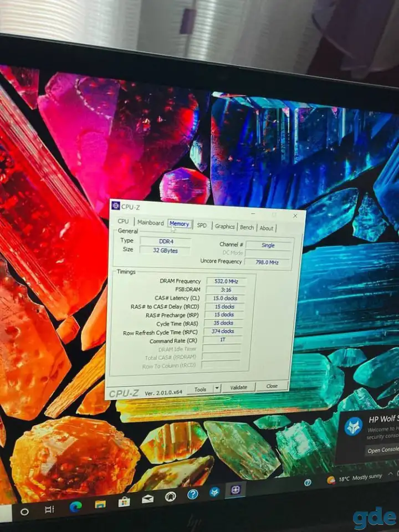The height and width of the screenshot is (532, 399).
Task: Select the Memory tab
Action: pyautogui.click(x=180, y=224)
